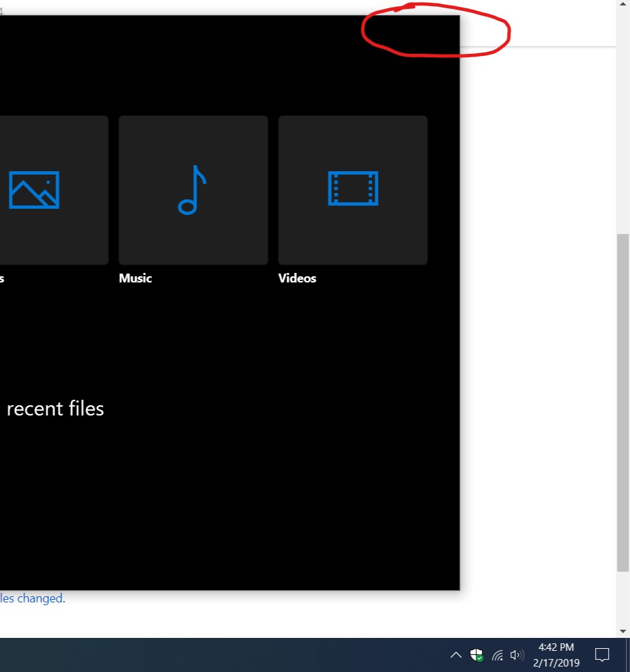Click the Show desktop sliver on the taskbar
The image size is (630, 672).
[628, 655]
